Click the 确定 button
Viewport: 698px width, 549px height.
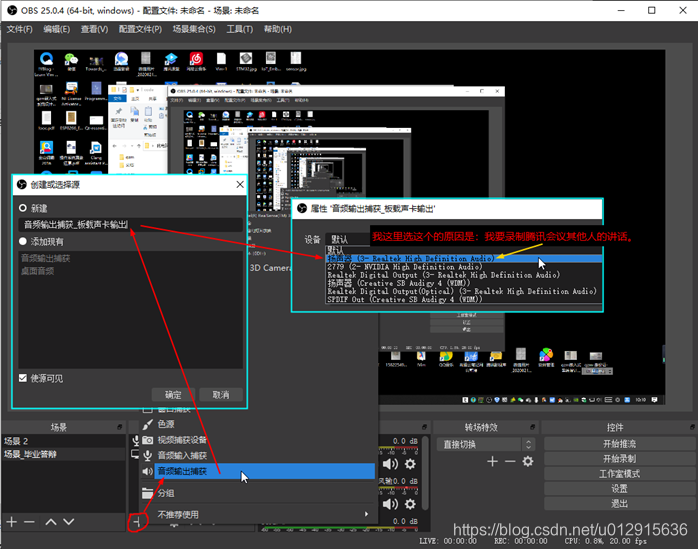(173, 394)
